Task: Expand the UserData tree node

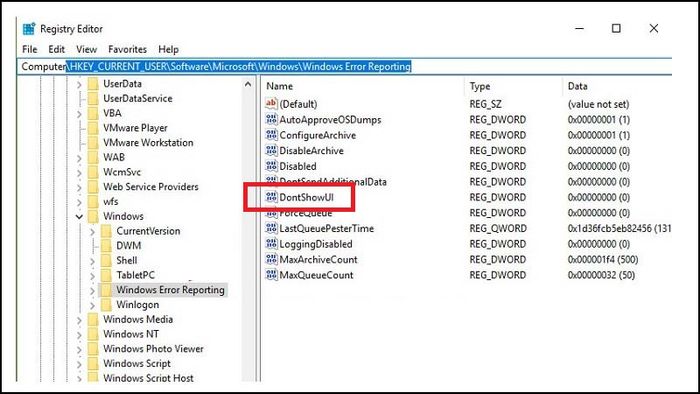Action: click(79, 84)
